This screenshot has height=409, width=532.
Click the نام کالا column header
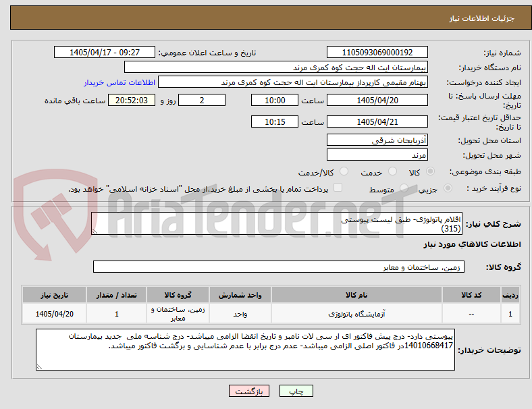(356, 295)
